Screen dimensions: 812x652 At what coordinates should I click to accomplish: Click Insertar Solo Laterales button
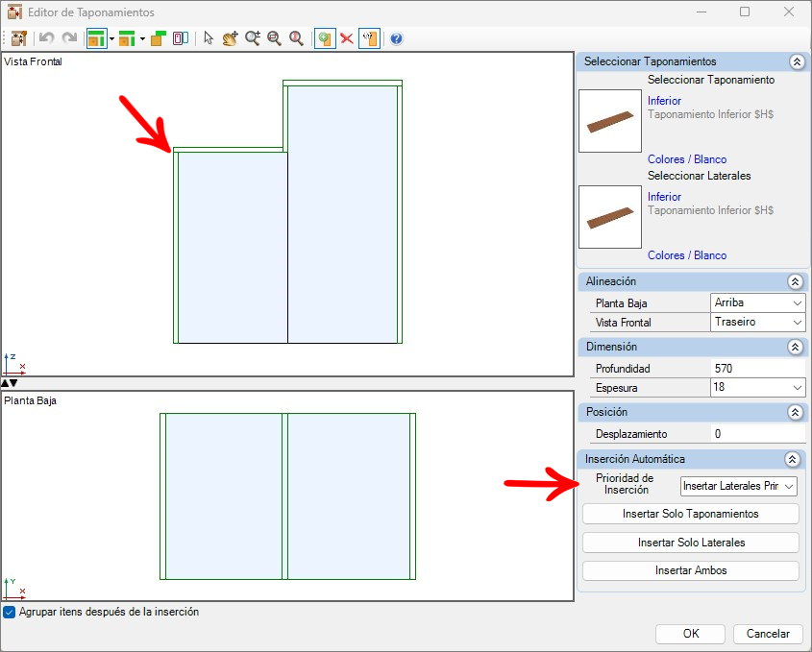[x=690, y=543]
